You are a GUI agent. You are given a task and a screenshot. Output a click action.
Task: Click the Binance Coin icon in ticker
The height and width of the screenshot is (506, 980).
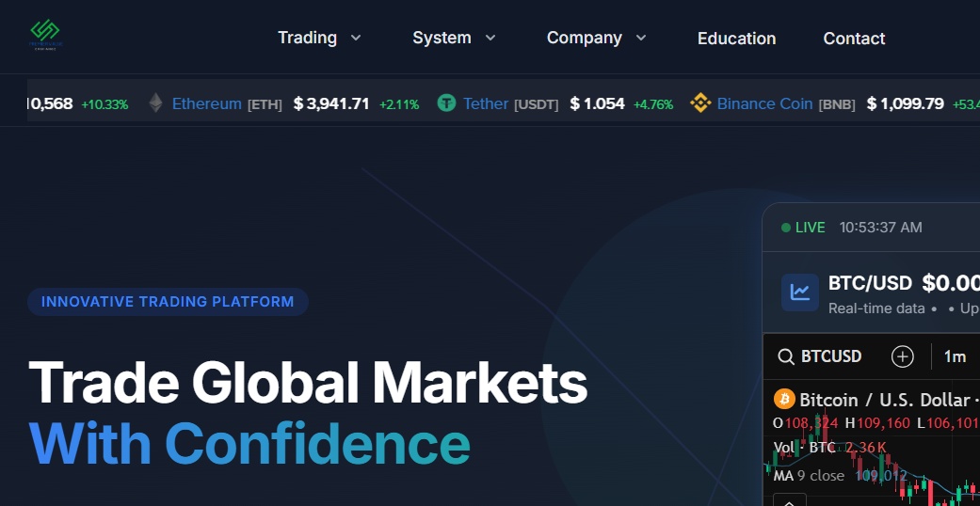pyautogui.click(x=699, y=103)
